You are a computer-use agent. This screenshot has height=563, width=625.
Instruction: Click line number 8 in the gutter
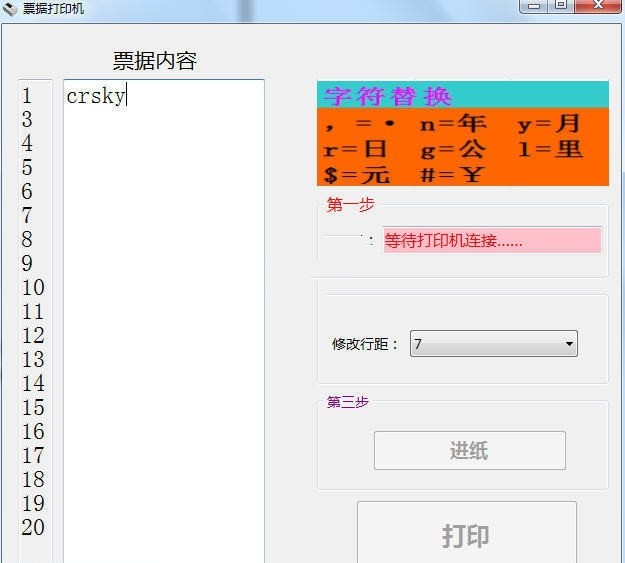[x=27, y=239]
